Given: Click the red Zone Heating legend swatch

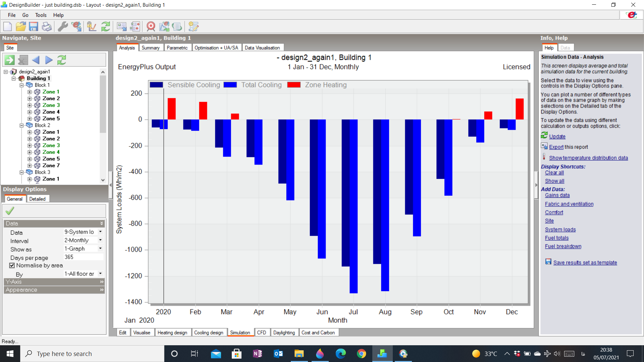Looking at the screenshot, I should (x=294, y=85).
